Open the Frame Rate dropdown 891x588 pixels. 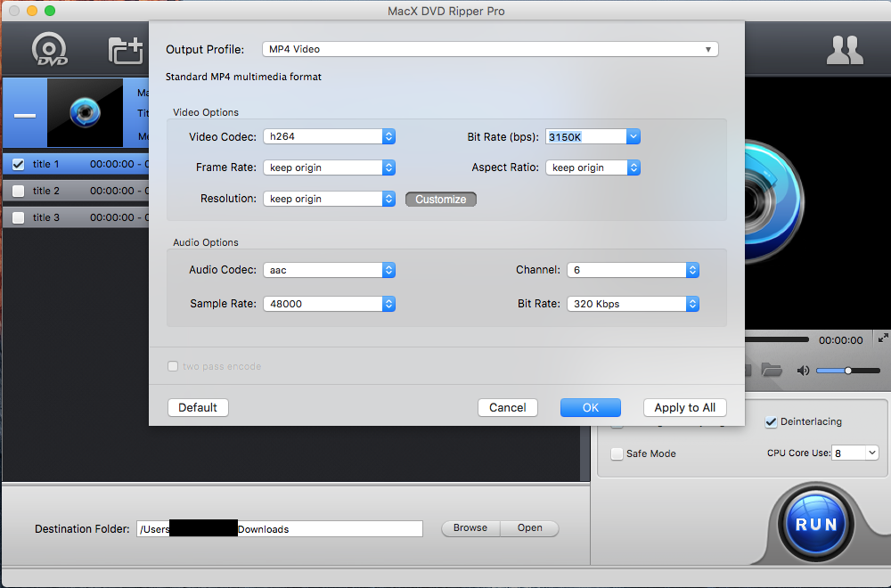click(329, 167)
